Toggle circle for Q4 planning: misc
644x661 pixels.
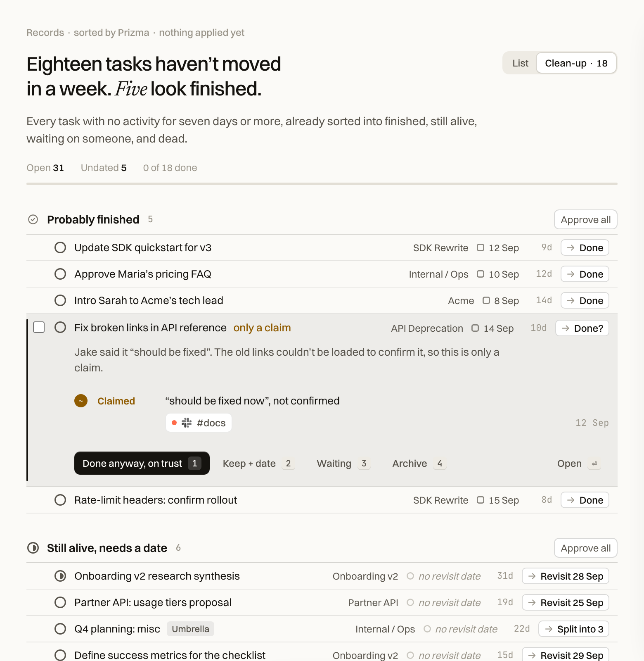point(60,629)
